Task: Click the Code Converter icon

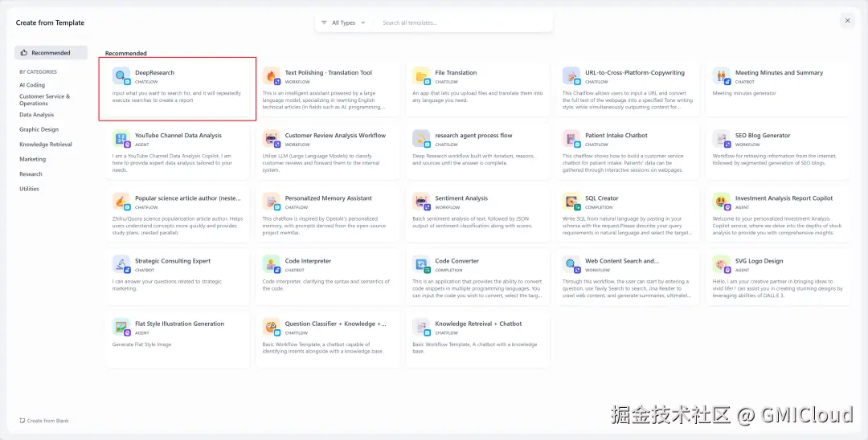Action: coord(421,264)
